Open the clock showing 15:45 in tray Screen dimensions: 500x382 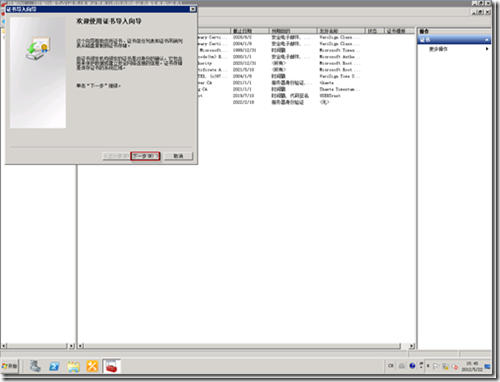pos(472,366)
